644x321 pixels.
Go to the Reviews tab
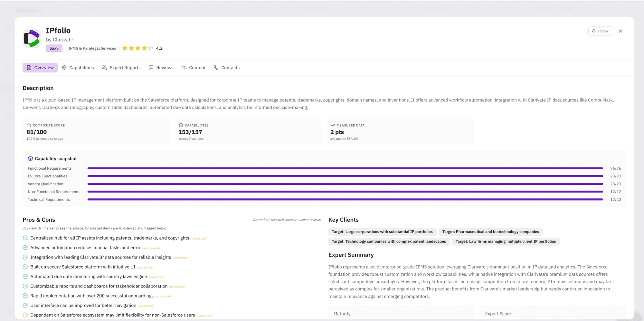(x=161, y=68)
